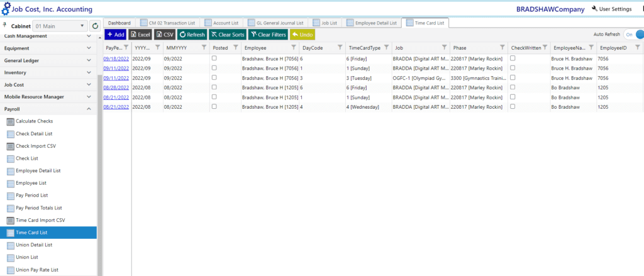The image size is (644, 276).
Task: Click the Refresh toolbar button
Action: pos(192,35)
